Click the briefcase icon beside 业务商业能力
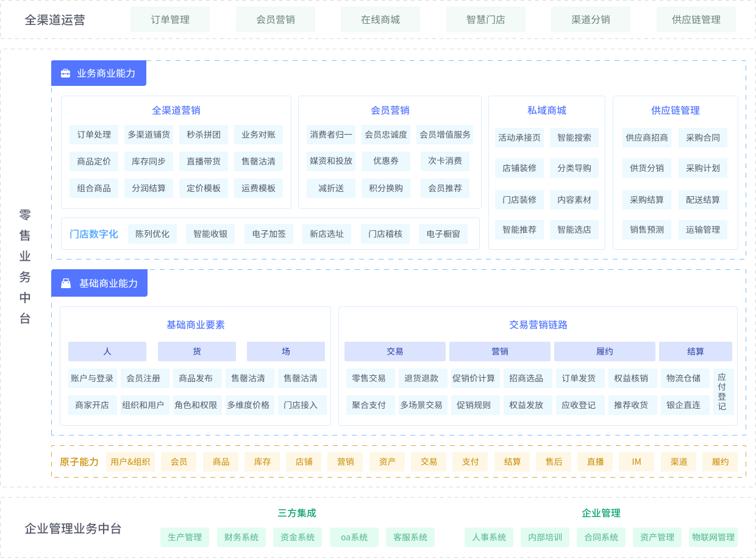The image size is (756, 558). (65, 74)
